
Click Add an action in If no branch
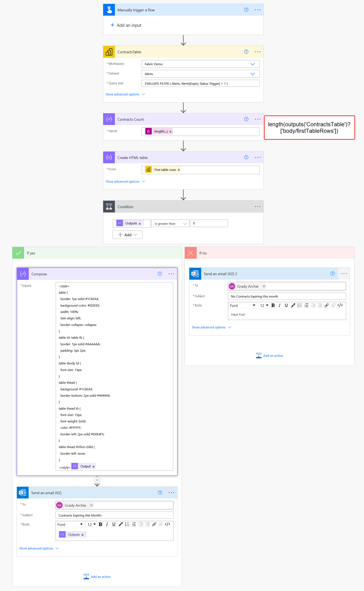pyautogui.click(x=270, y=356)
